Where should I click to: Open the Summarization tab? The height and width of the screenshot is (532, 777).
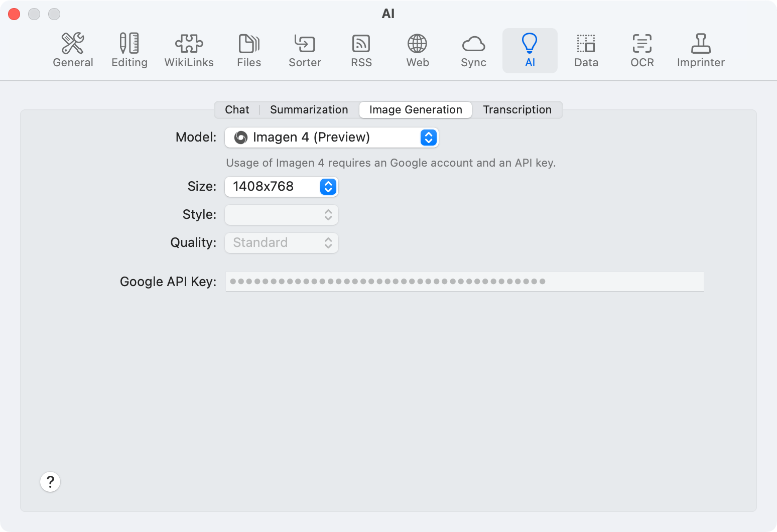tap(309, 110)
